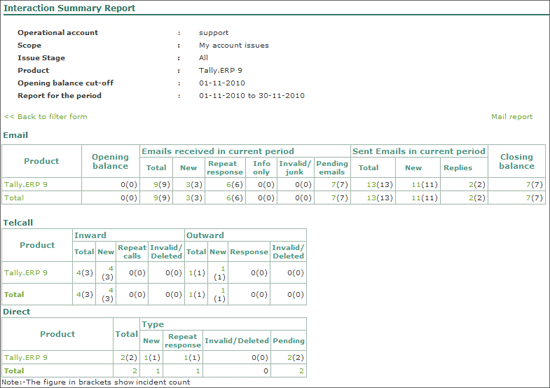Open Pending value 2 in Direct Total row
The image size is (550, 388).
(x=301, y=371)
